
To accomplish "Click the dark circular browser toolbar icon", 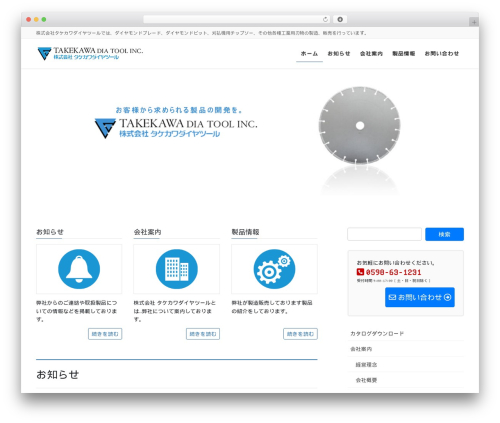I will click(340, 19).
